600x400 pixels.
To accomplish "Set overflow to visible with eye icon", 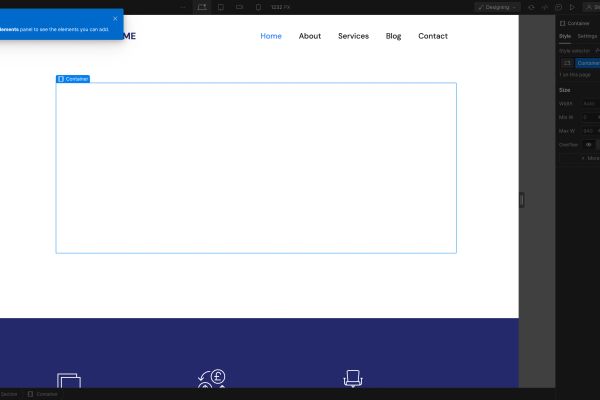I will (x=589, y=145).
